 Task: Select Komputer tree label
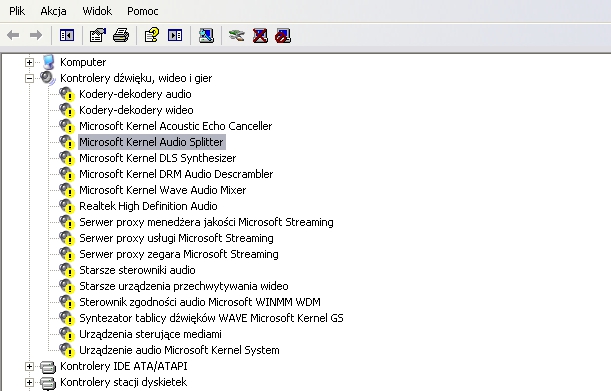click(83, 62)
